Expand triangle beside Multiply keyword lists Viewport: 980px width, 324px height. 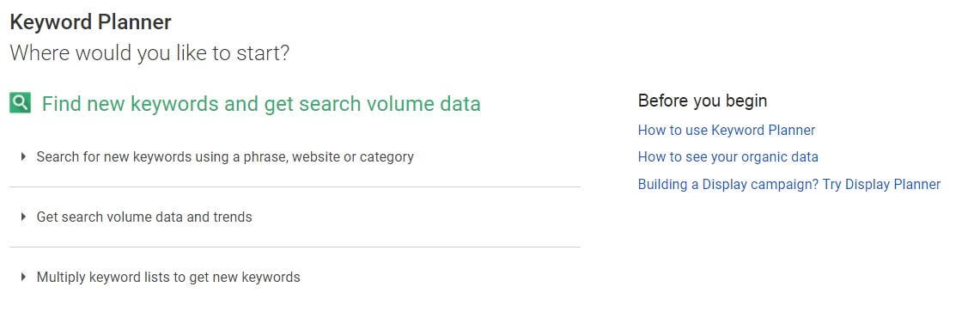[x=24, y=277]
